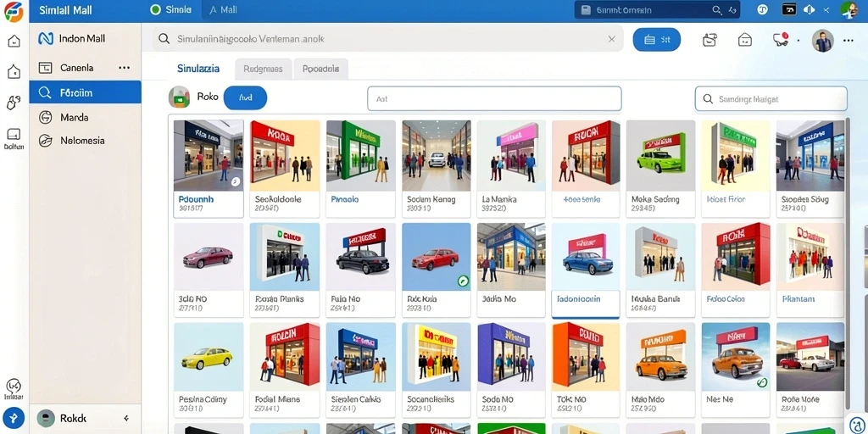This screenshot has height=434, width=868.
Task: Click the circled-G icon beside Manda
Action: [x=45, y=117]
